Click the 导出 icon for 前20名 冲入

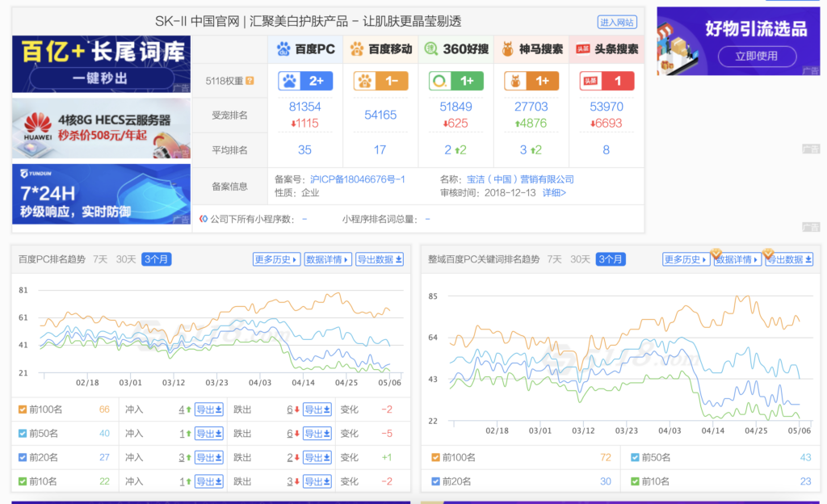pos(209,458)
